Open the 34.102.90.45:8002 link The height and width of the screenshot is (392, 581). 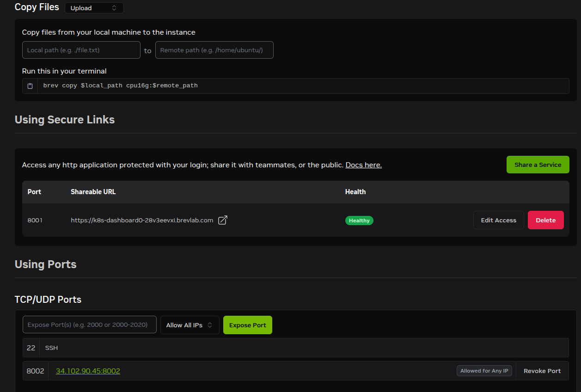point(88,371)
